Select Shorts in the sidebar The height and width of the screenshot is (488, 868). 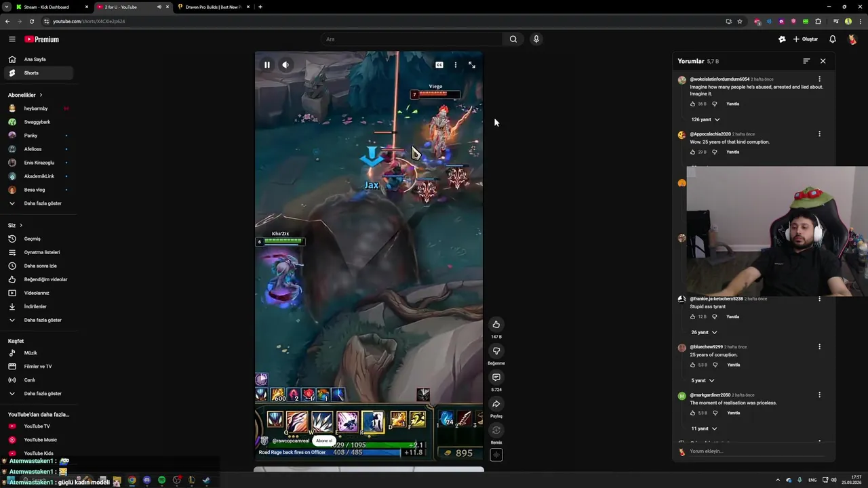click(x=38, y=73)
